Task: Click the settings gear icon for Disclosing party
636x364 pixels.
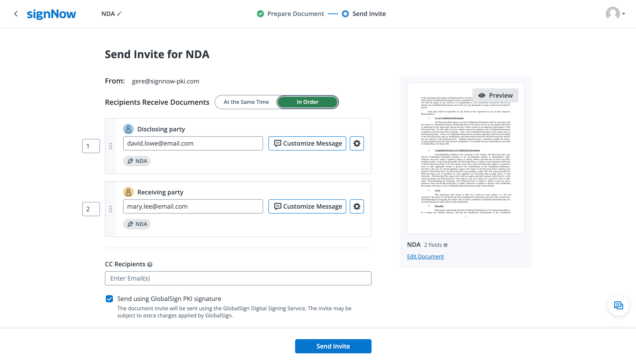Action: tap(357, 143)
